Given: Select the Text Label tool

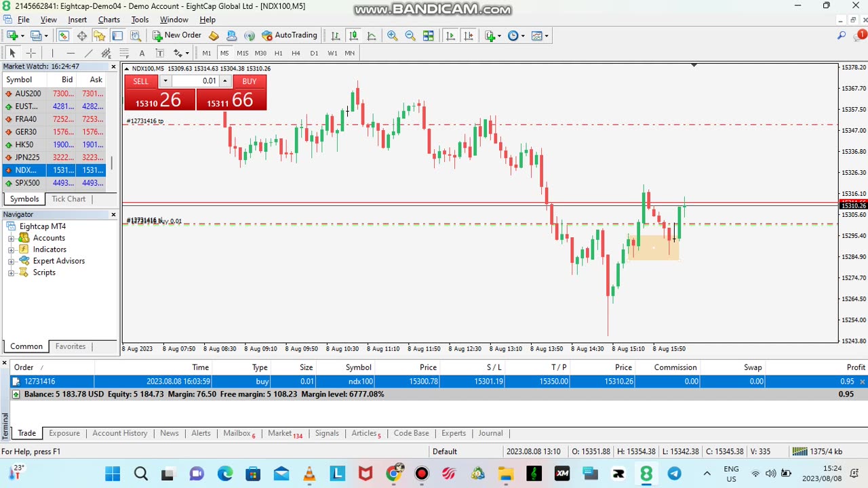Looking at the screenshot, I should [159, 53].
